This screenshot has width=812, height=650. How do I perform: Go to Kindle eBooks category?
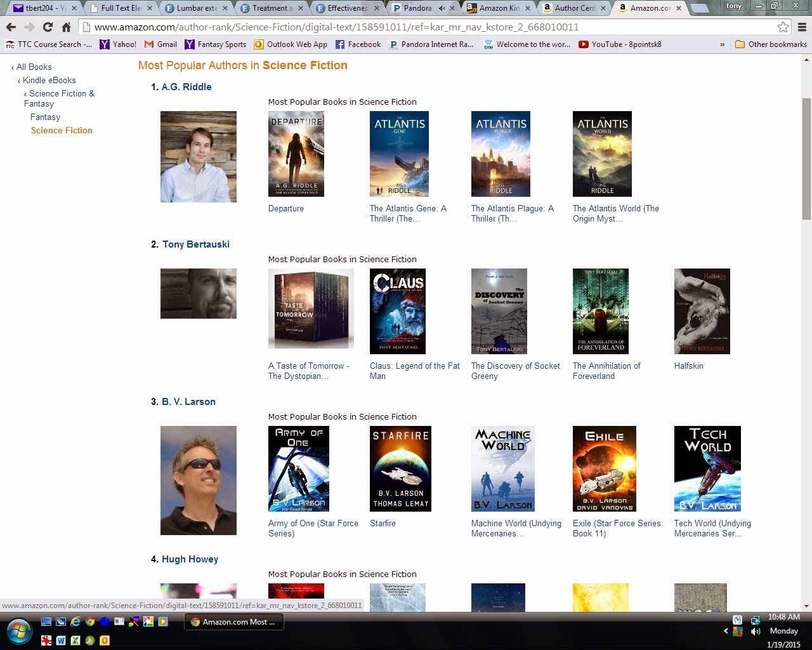(49, 80)
